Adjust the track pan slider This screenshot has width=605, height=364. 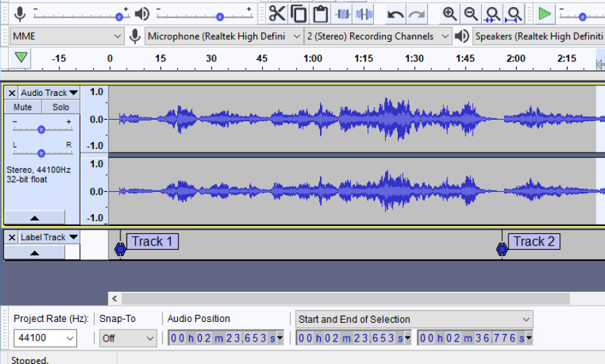pyautogui.click(x=41, y=153)
